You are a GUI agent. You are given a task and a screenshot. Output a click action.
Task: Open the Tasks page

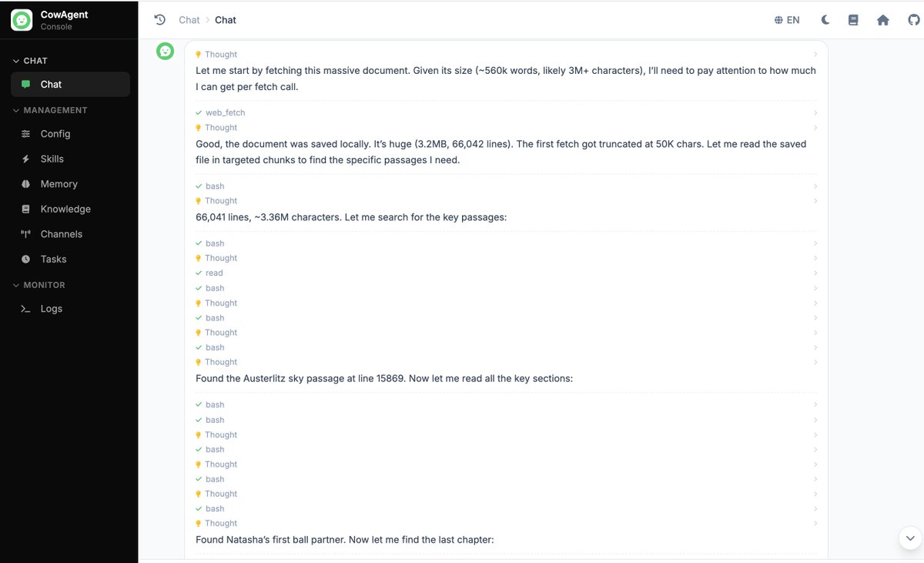(70, 260)
